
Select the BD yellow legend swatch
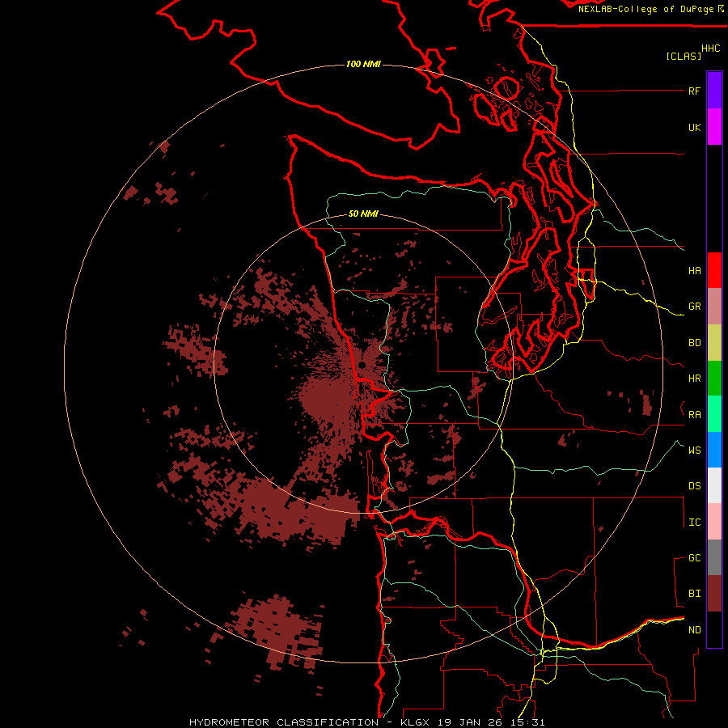[714, 343]
